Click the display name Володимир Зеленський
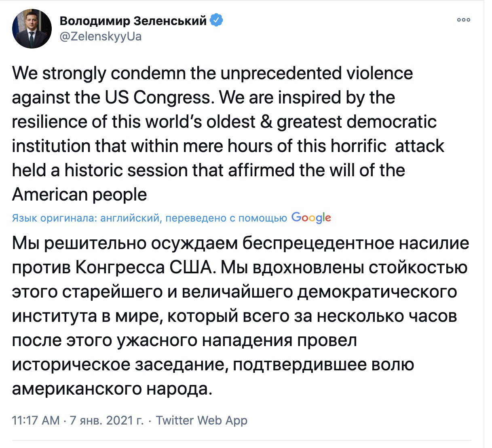The image size is (492, 448). coord(133,21)
